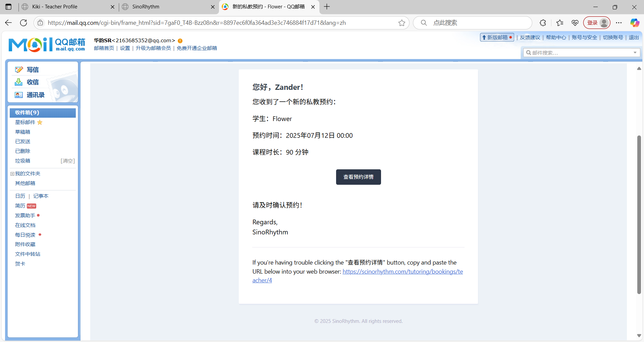Open the Copilot icon in toolbar

[635, 23]
